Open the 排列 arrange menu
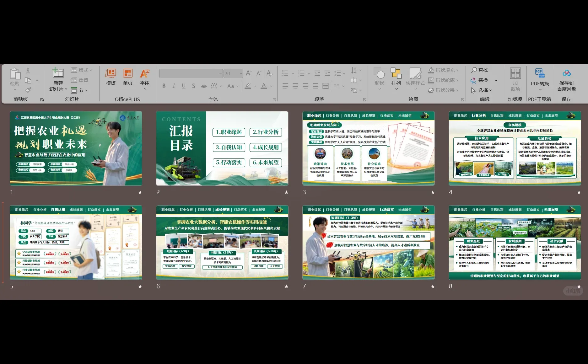This screenshot has height=364, width=588. [396, 78]
